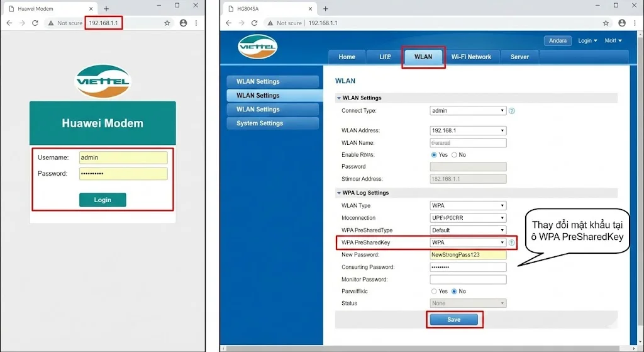This screenshot has height=352, width=644.
Task: Click horizontal scrollbar in HG8045A window
Action: tap(429, 348)
